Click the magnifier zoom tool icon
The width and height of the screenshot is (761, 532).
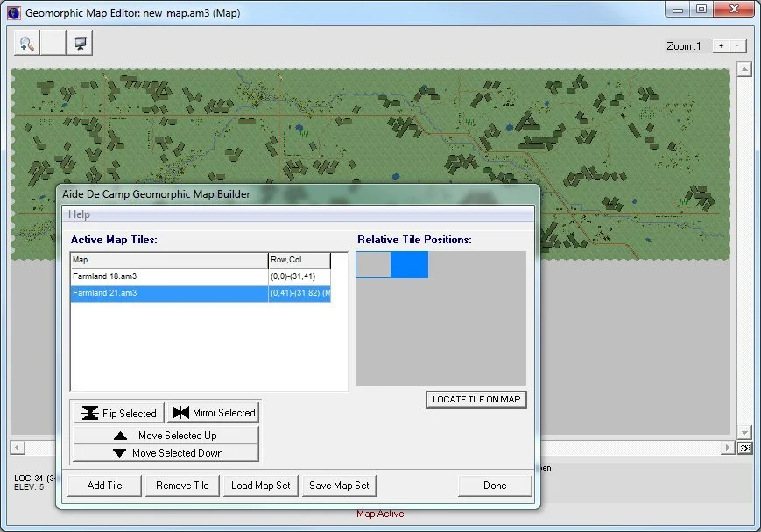click(27, 44)
